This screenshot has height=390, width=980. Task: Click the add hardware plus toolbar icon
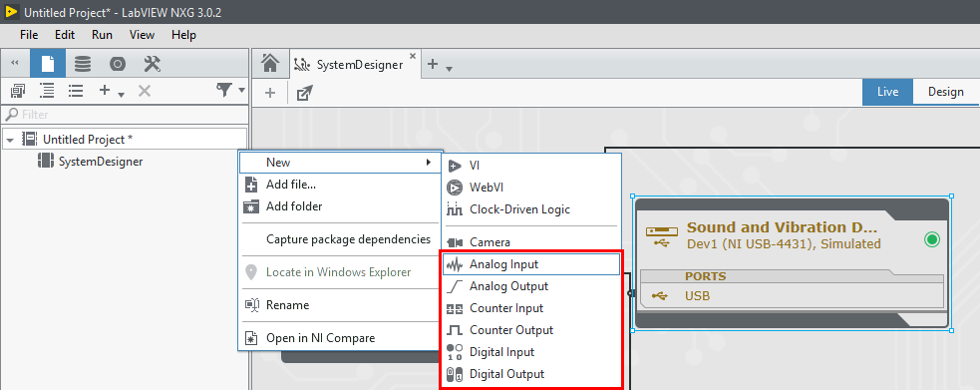pyautogui.click(x=270, y=93)
